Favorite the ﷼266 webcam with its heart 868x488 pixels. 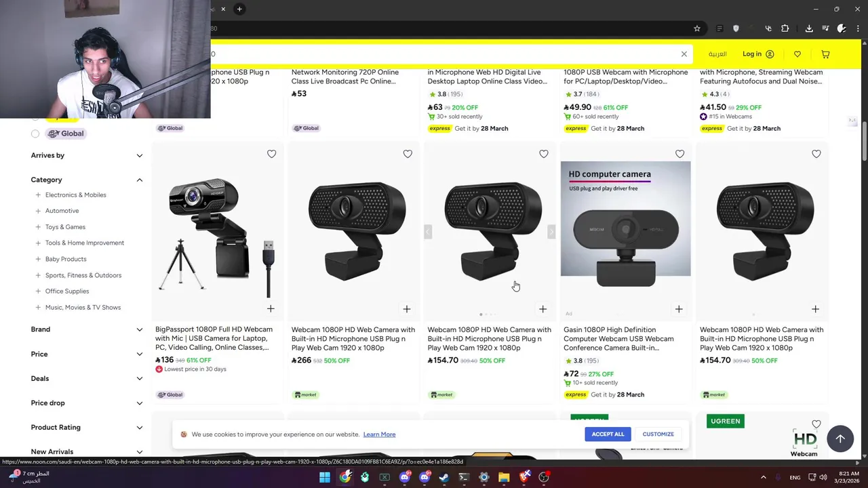[x=408, y=154]
